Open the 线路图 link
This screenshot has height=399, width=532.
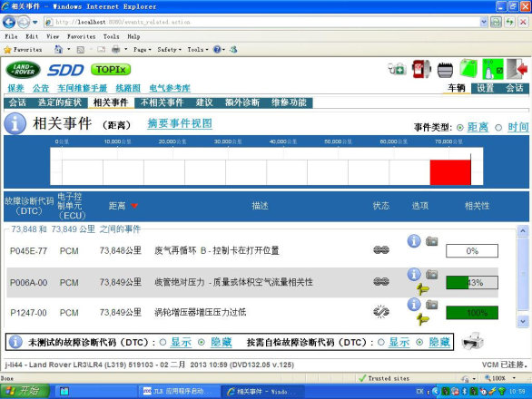click(128, 88)
